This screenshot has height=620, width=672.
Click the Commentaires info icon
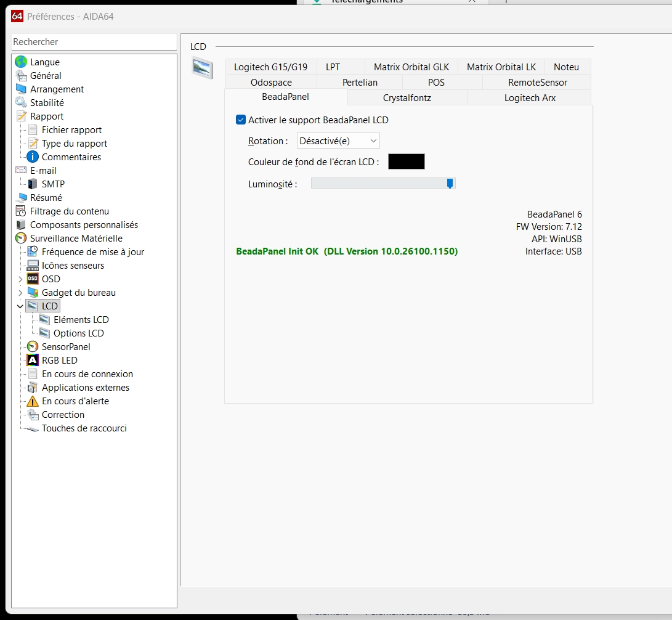pos(33,157)
